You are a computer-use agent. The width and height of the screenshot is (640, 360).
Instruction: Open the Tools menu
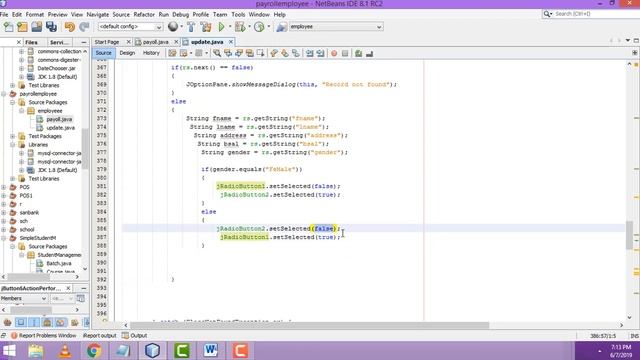pyautogui.click(x=238, y=14)
